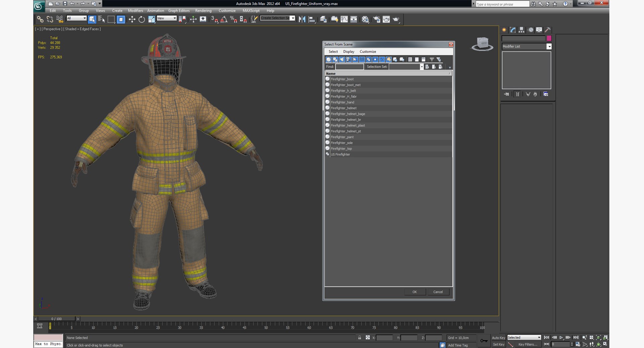
Task: Toggle Display Geometry filter in Select From Scene
Action: (328, 59)
